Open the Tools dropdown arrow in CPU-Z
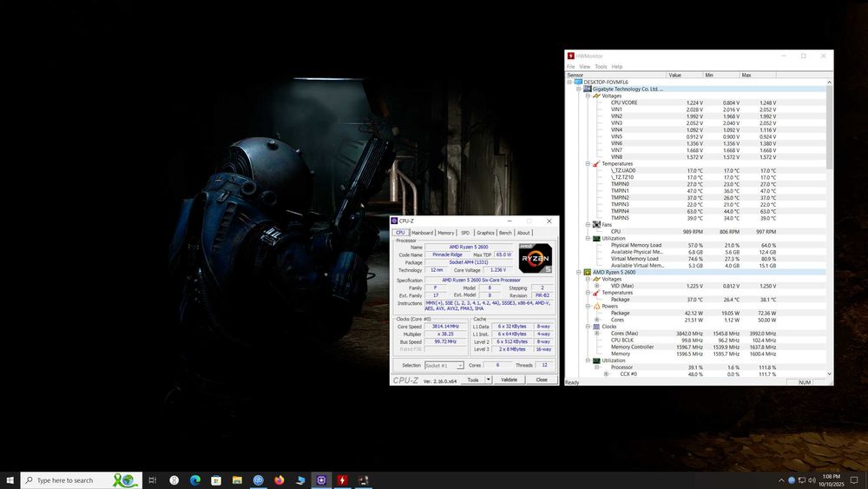The height and width of the screenshot is (489, 868). [x=487, y=380]
